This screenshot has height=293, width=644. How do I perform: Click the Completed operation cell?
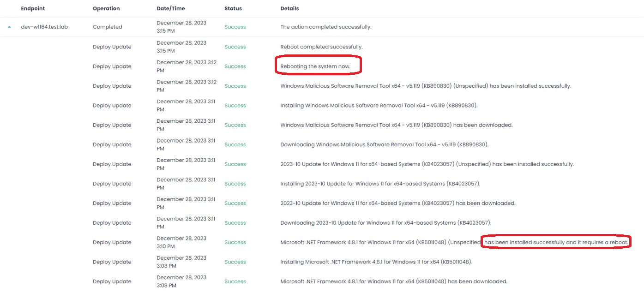(x=108, y=27)
